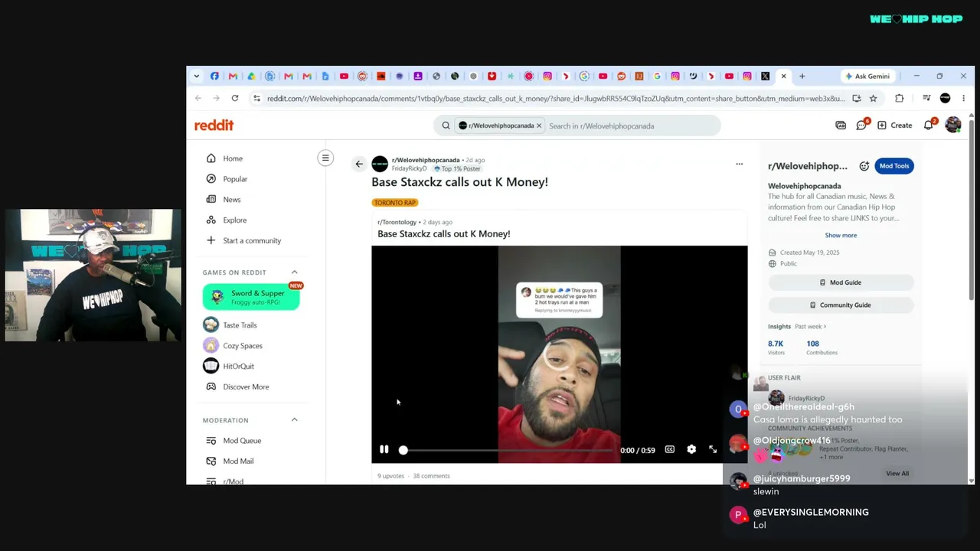This screenshot has height=551, width=980.
Task: Go back in browser history
Action: [x=198, y=99]
